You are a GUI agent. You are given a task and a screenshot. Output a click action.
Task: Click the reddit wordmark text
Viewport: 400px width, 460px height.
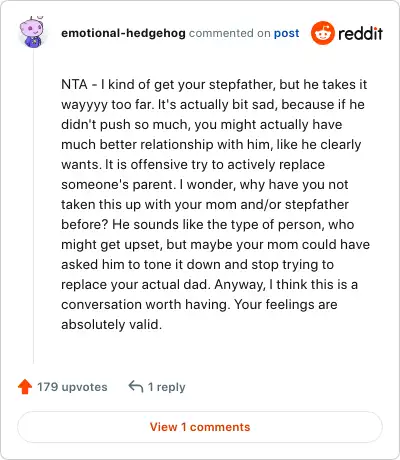click(360, 33)
